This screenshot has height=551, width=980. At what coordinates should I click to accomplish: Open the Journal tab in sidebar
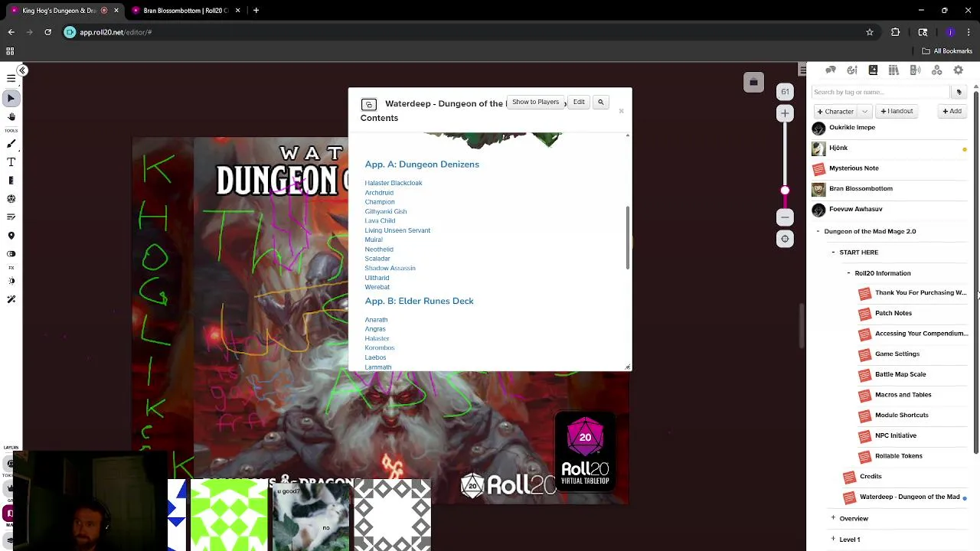pos(873,70)
